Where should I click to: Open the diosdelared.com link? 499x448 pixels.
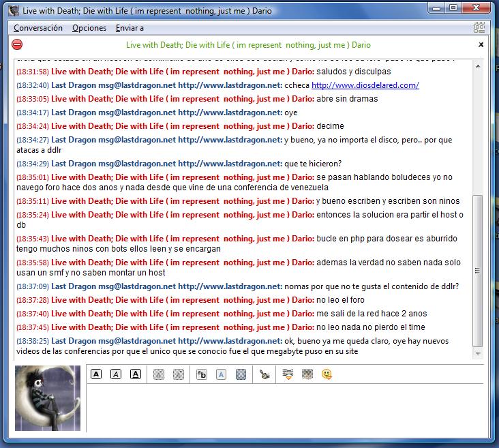pyautogui.click(x=365, y=85)
